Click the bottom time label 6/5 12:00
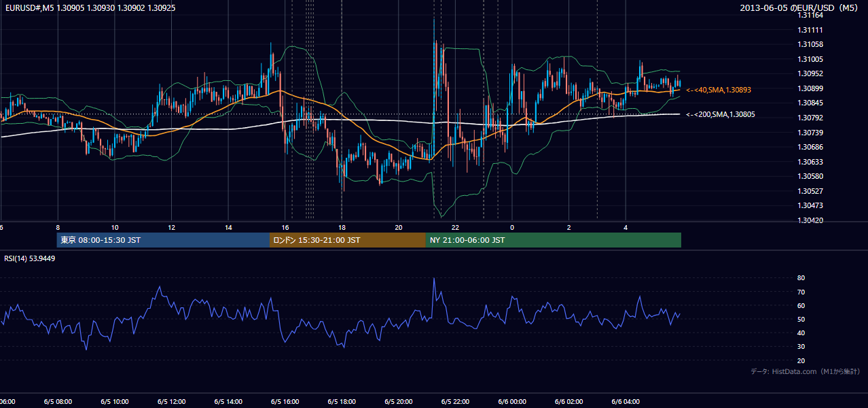This screenshot has width=868, height=408. click(171, 402)
